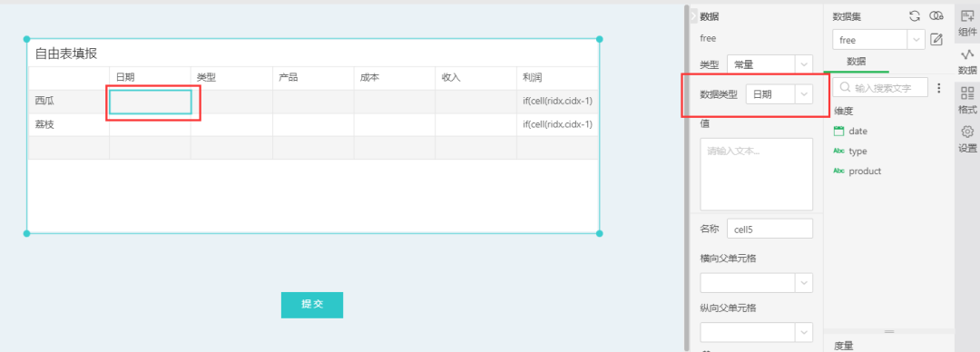Click the 成本 column header cell
This screenshot has width=980, height=352.
coord(395,78)
